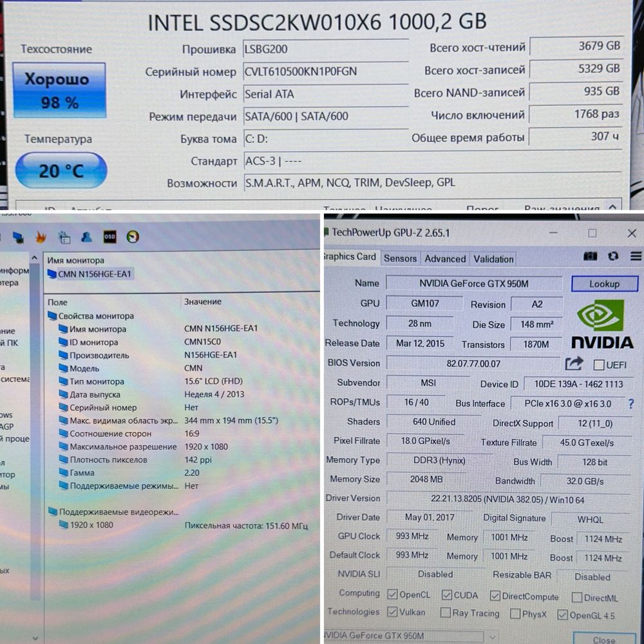Click the blue user silhouette toolbar icon
The height and width of the screenshot is (644, 644).
[86, 237]
